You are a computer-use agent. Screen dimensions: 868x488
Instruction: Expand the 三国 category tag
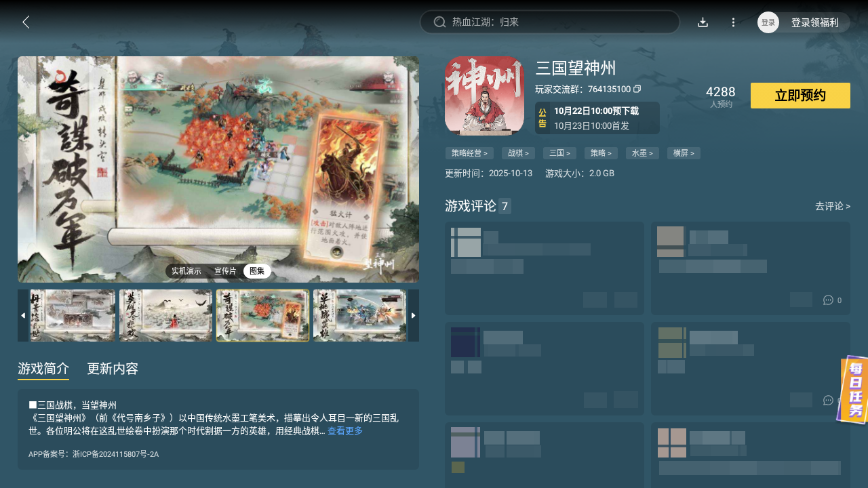(559, 152)
